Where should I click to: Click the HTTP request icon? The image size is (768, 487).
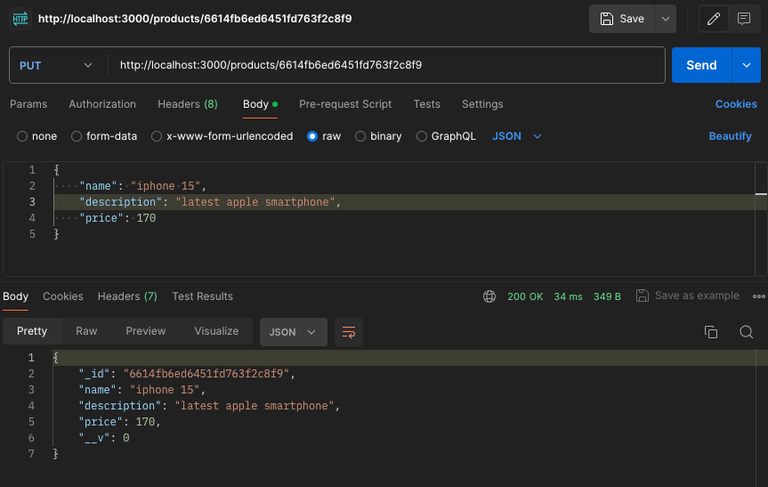20,19
